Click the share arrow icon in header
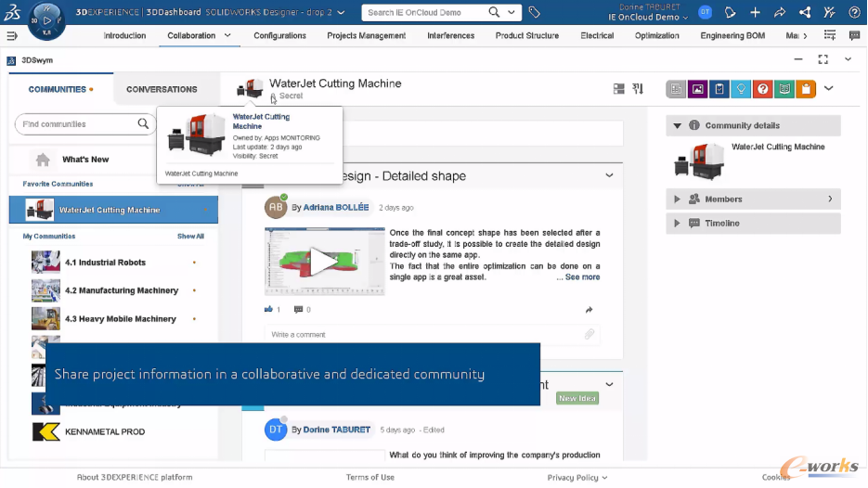Screen dimensions: 868x488 [780, 12]
